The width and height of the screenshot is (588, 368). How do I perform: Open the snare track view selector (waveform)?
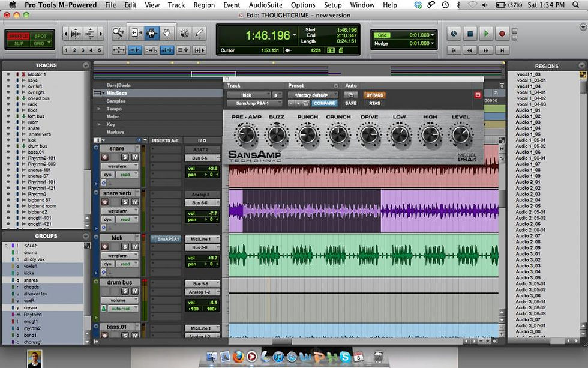(x=119, y=166)
